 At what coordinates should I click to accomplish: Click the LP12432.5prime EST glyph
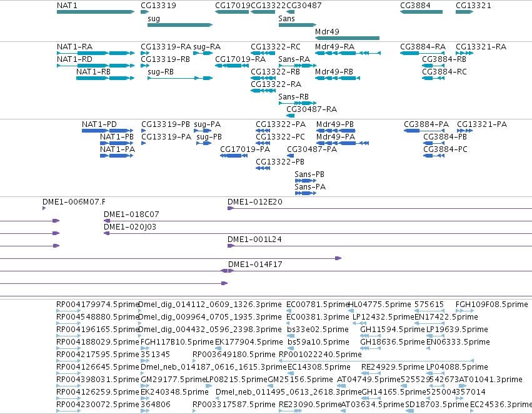[x=359, y=323]
